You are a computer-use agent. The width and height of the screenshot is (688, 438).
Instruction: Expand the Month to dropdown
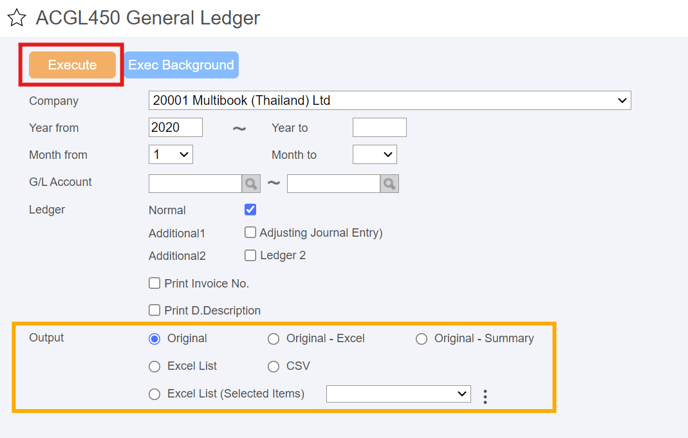pos(374,155)
